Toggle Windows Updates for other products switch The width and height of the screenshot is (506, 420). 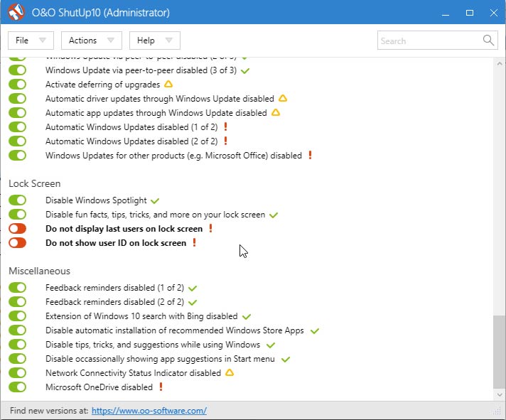tap(18, 155)
